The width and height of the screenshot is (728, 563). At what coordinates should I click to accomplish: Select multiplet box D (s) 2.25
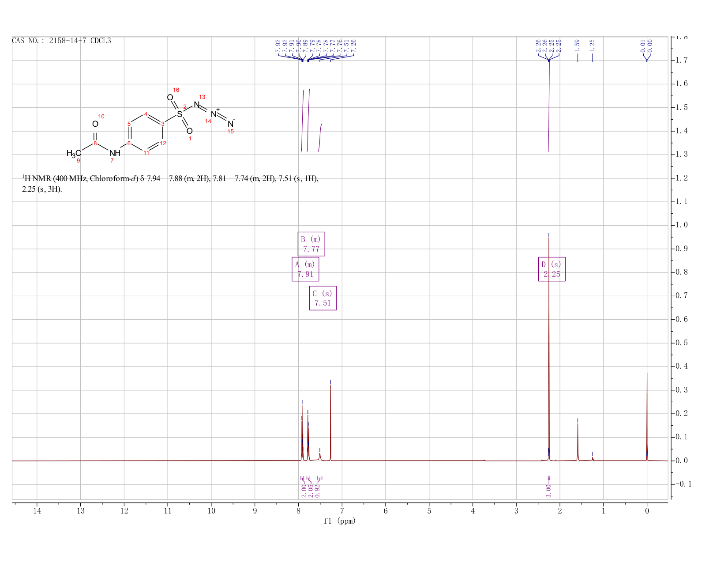click(552, 269)
